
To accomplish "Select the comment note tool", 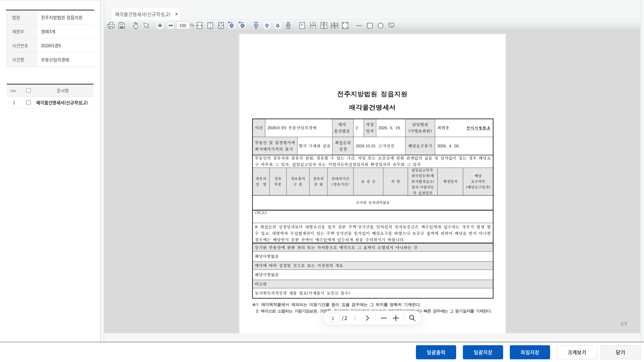I will (x=391, y=25).
